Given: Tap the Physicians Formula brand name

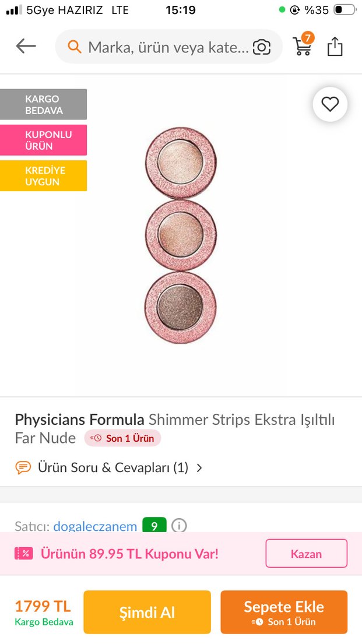Looking at the screenshot, I should pos(79,419).
